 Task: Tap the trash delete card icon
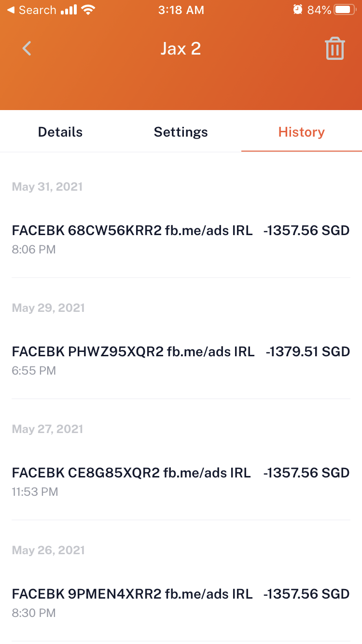[334, 49]
